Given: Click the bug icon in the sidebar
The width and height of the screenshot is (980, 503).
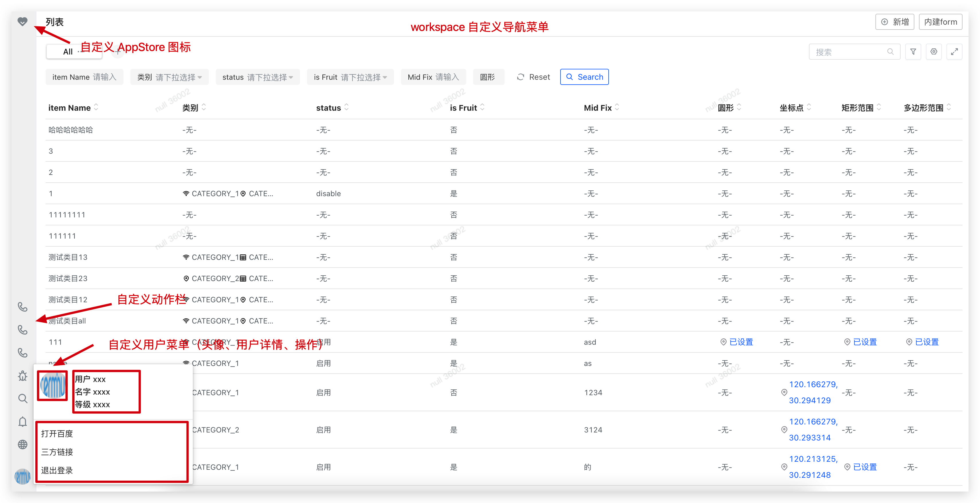Looking at the screenshot, I should 22,376.
